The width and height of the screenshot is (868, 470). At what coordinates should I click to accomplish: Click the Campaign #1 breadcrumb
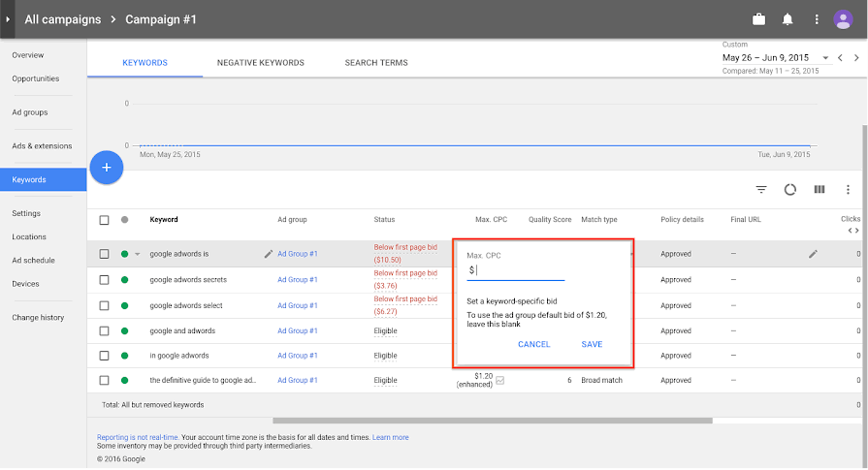click(161, 19)
